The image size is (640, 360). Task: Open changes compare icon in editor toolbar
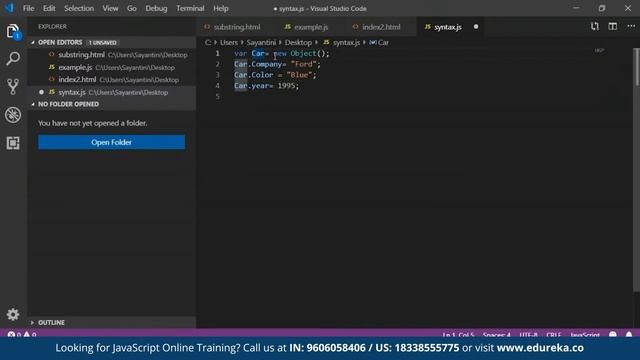pyautogui.click(x=595, y=27)
